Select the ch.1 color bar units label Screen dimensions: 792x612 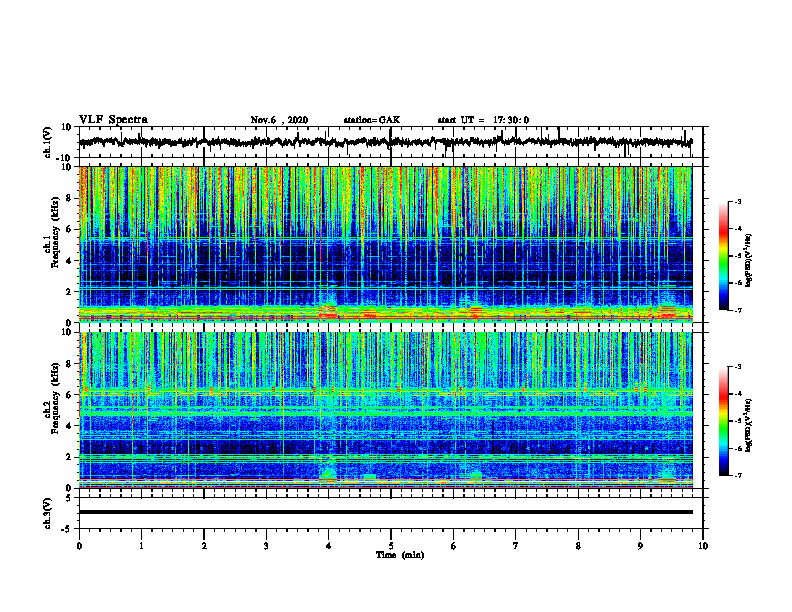[748, 260]
